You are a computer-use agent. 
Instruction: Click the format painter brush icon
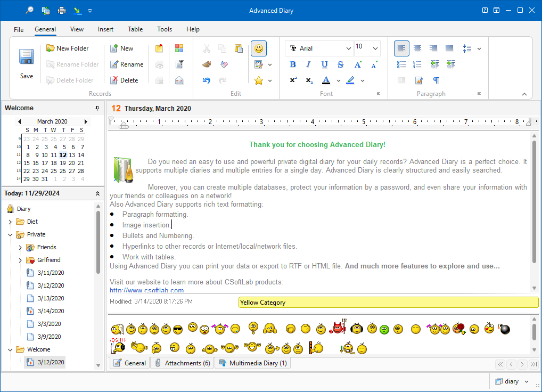click(207, 64)
